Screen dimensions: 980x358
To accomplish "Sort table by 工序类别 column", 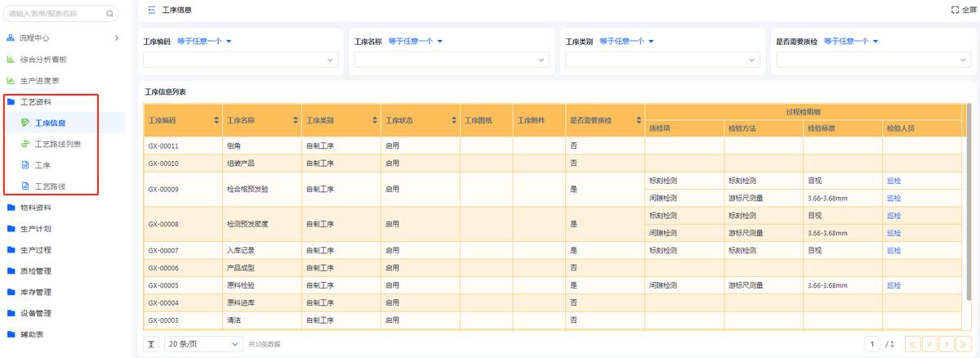I will click(374, 120).
